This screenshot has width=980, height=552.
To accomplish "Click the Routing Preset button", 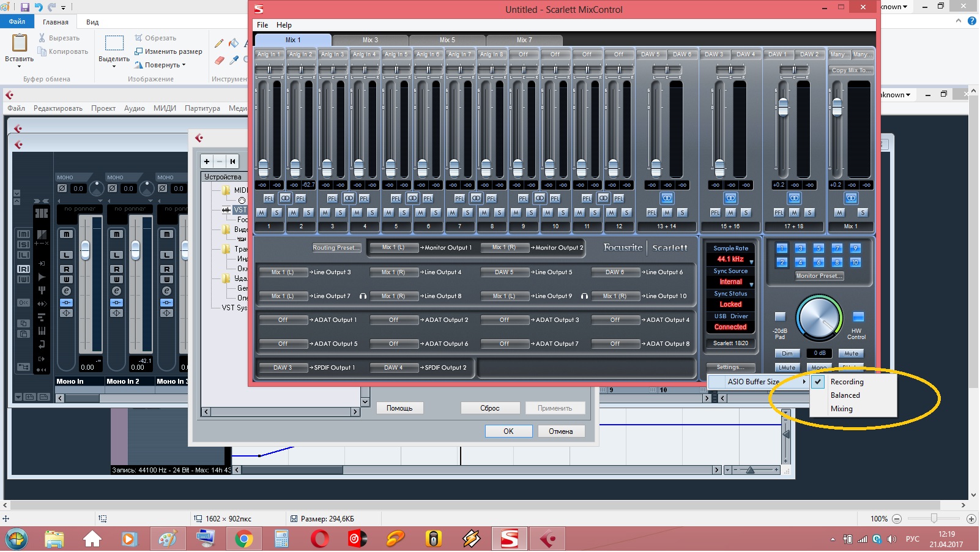I will coord(336,248).
